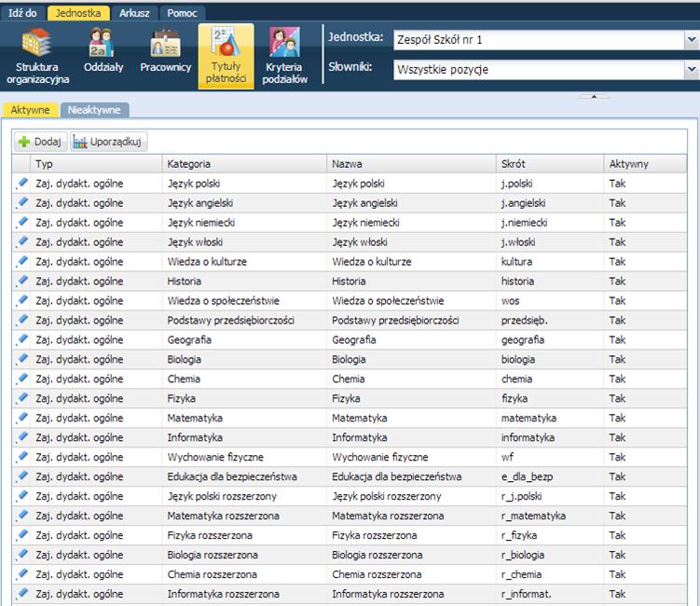The width and height of the screenshot is (700, 606).
Task: Edit Chemia rozszerzona row pencil
Action: click(x=21, y=574)
